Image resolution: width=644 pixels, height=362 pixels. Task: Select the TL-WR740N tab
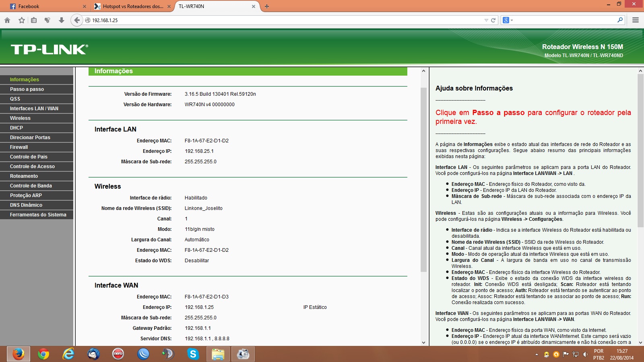pos(217,6)
